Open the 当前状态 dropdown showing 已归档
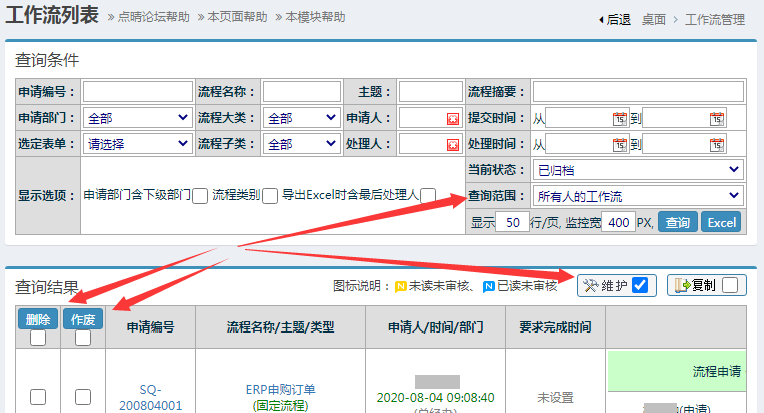The width and height of the screenshot is (764, 413). (x=637, y=170)
